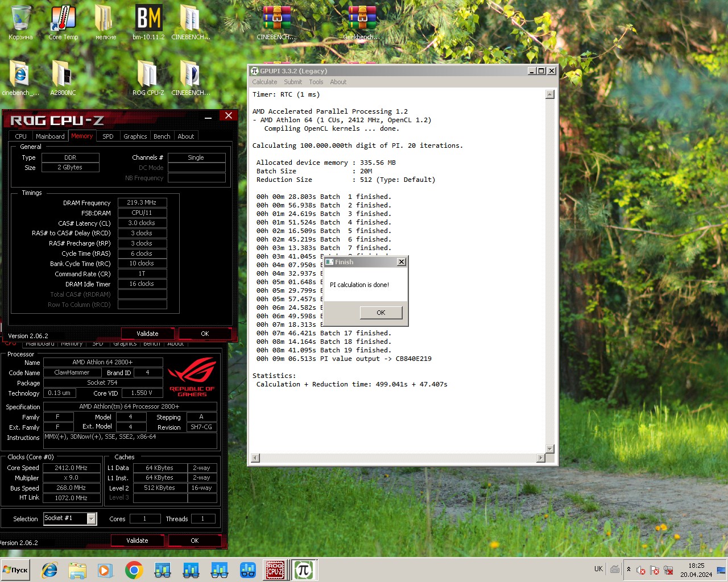Click Validate in the lower CPU-Z window
Viewport: 728px width, 582px height.
[137, 541]
